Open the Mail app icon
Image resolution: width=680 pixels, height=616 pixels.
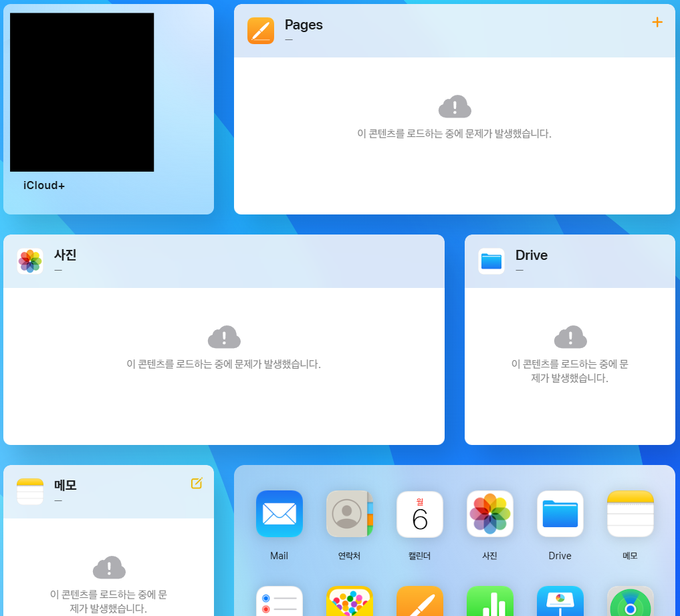click(x=279, y=514)
